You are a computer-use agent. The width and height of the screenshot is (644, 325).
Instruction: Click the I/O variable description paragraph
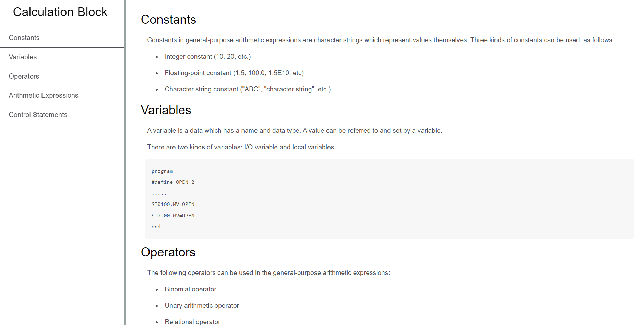click(241, 147)
